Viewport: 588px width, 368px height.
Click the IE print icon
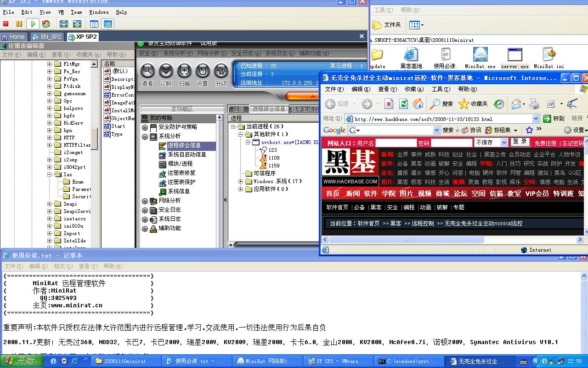coord(534,104)
